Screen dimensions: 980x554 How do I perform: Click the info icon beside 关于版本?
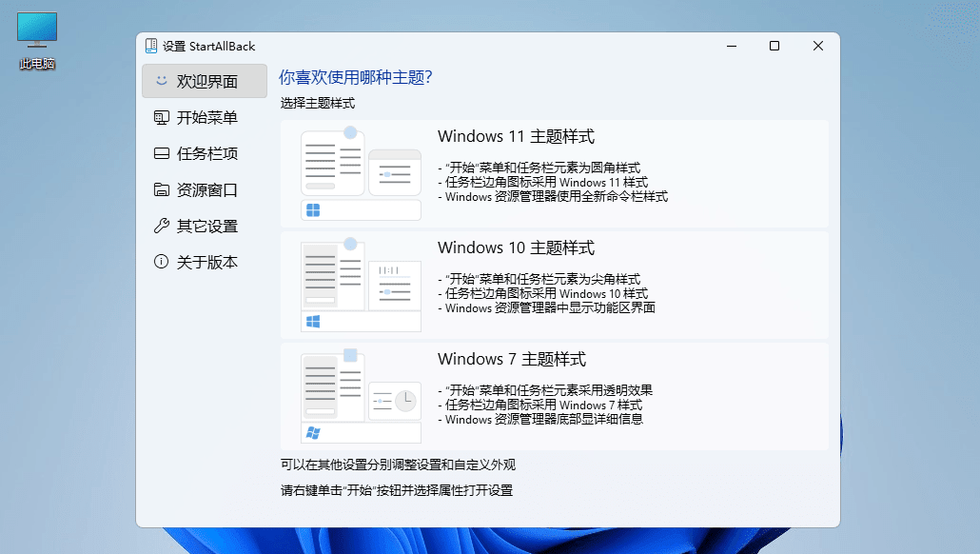[x=161, y=262]
